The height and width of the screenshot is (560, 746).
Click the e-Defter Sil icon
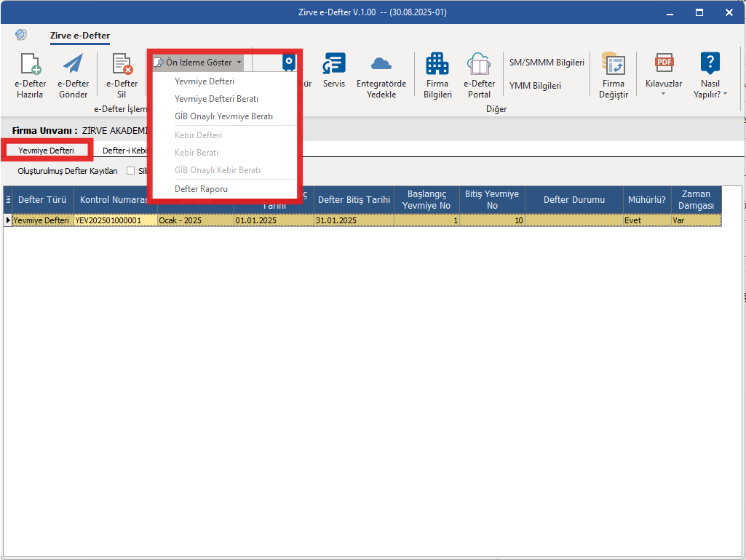tap(122, 64)
